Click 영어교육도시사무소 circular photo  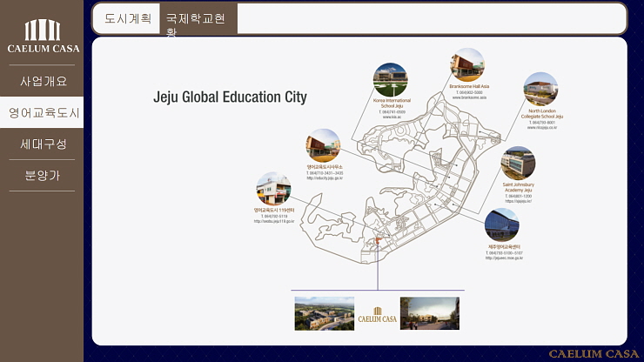[323, 145]
